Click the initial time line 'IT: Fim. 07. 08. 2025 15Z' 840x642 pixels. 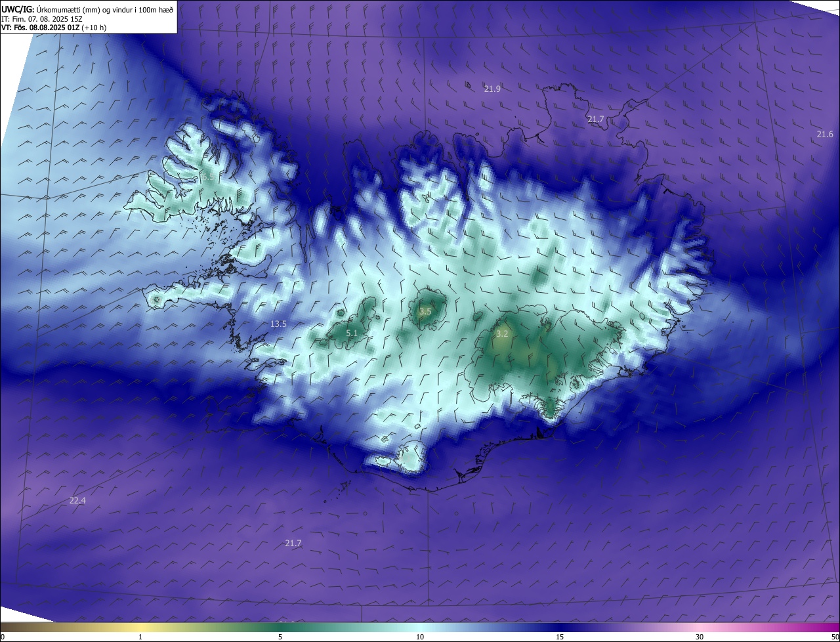pos(41,19)
